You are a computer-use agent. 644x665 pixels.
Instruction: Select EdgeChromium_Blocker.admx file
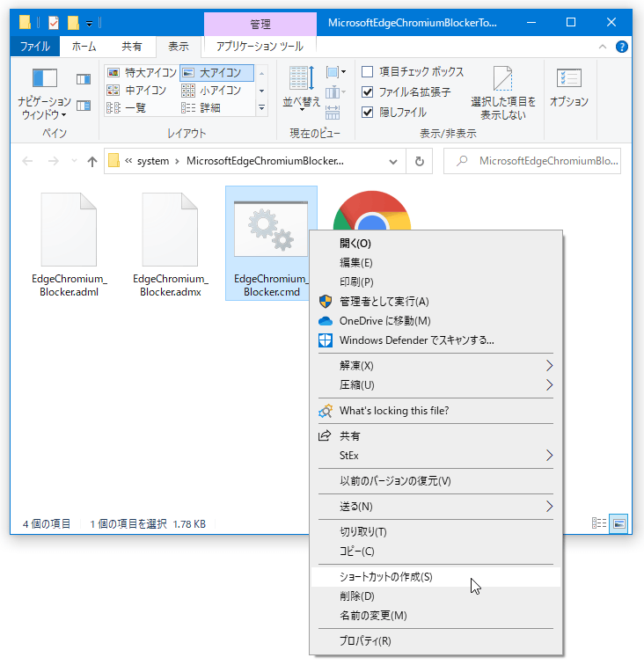[x=170, y=245]
